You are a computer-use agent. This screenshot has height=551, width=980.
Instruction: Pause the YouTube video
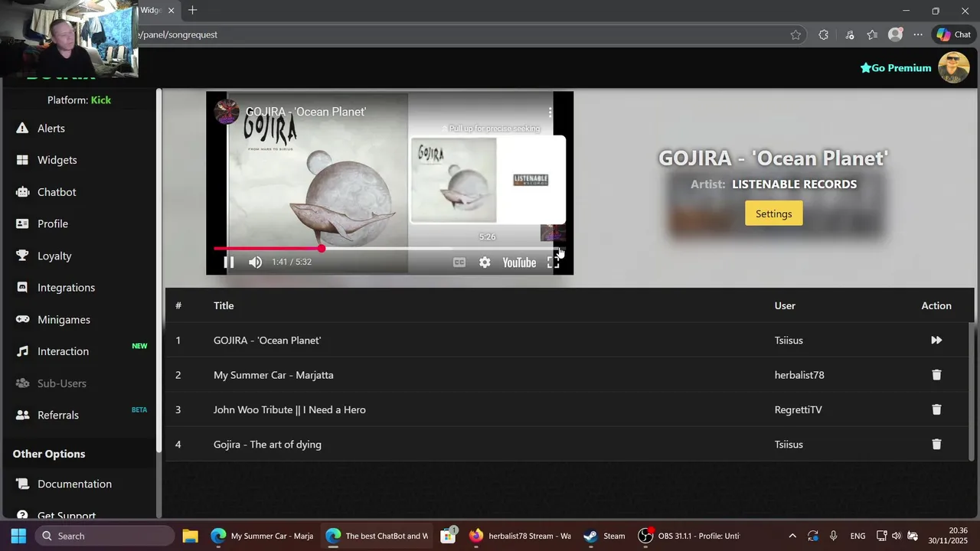(x=228, y=262)
